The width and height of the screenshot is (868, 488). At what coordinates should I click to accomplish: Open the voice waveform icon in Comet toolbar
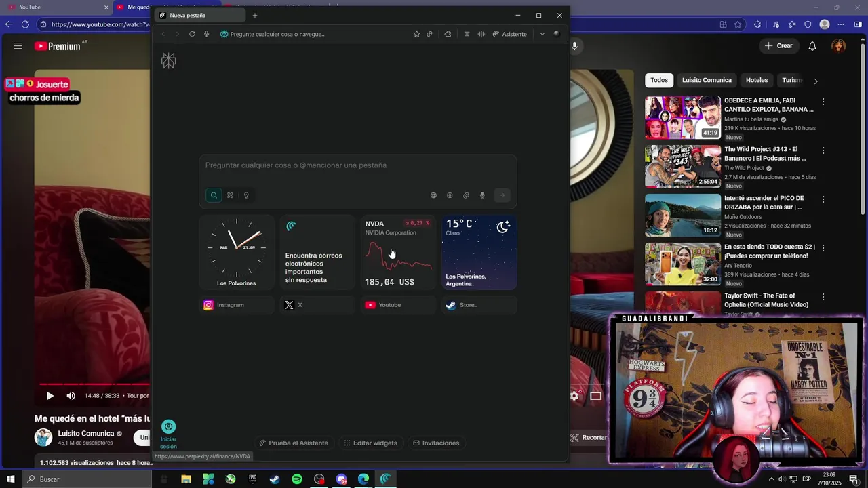(481, 34)
